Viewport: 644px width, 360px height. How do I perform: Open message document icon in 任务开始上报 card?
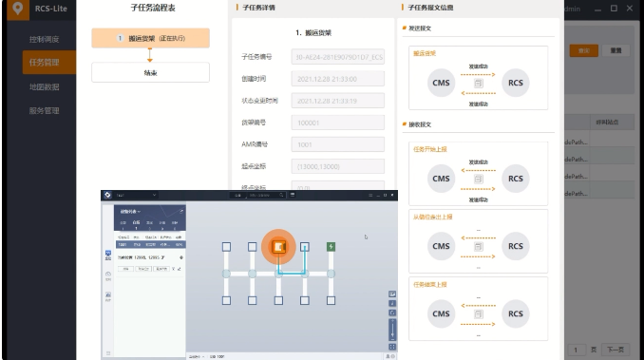point(478,179)
